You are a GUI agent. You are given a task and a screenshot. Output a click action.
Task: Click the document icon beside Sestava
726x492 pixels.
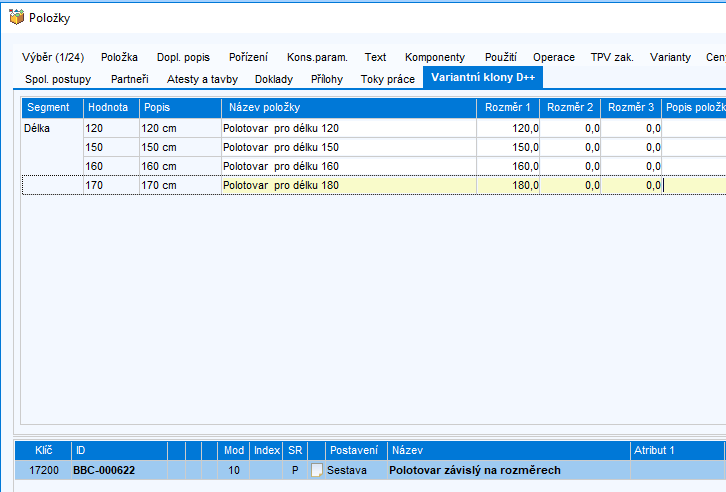(317, 470)
